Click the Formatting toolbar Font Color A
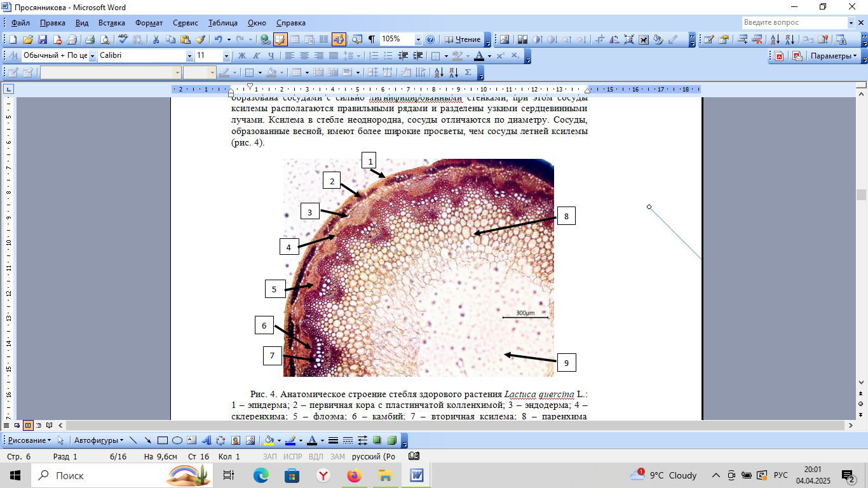 pyautogui.click(x=478, y=56)
